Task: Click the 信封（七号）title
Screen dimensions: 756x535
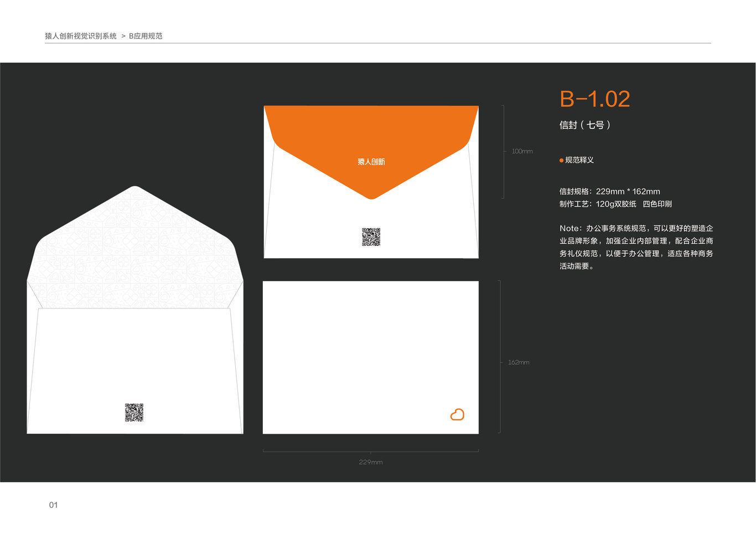Action: point(585,125)
